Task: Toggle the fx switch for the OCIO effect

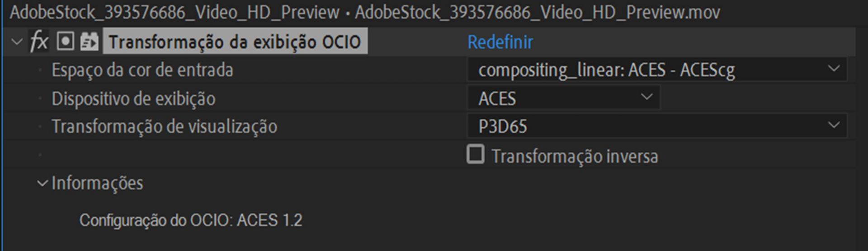Action: [39, 42]
